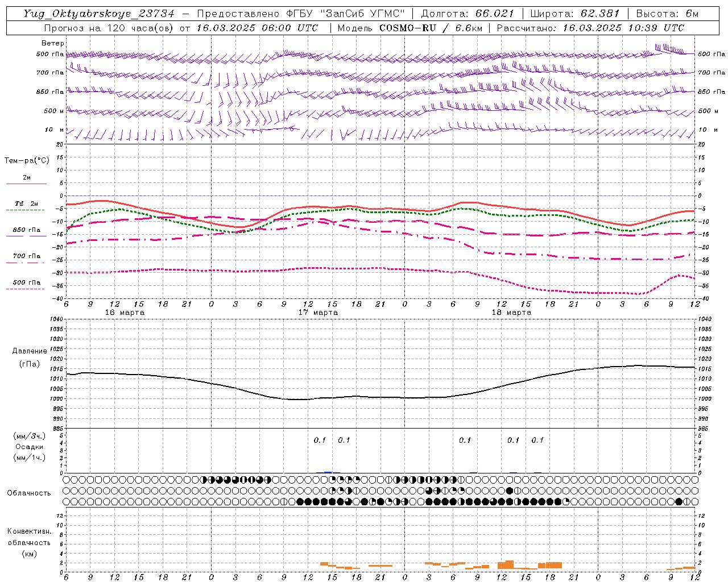
Task: Click the Осадки precipitation label
Action: tap(30, 447)
